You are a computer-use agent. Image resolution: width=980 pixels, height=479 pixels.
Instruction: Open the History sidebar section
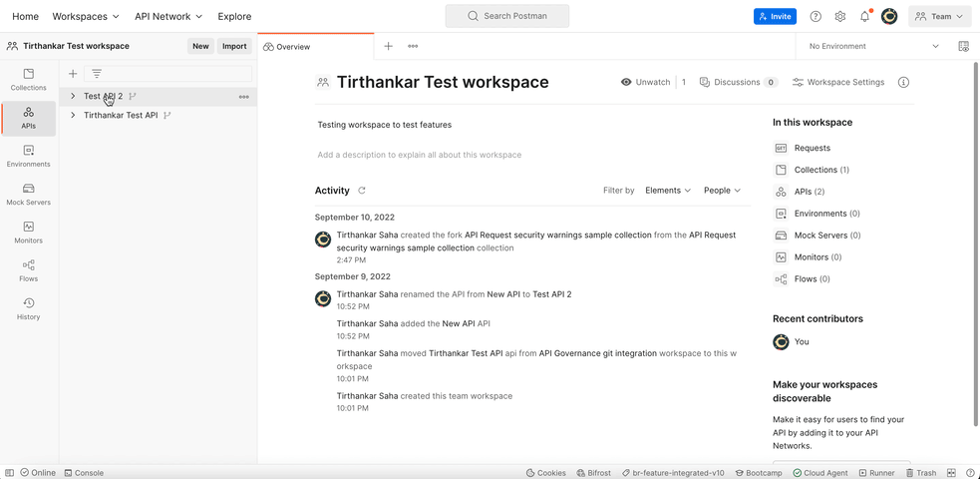coord(29,309)
